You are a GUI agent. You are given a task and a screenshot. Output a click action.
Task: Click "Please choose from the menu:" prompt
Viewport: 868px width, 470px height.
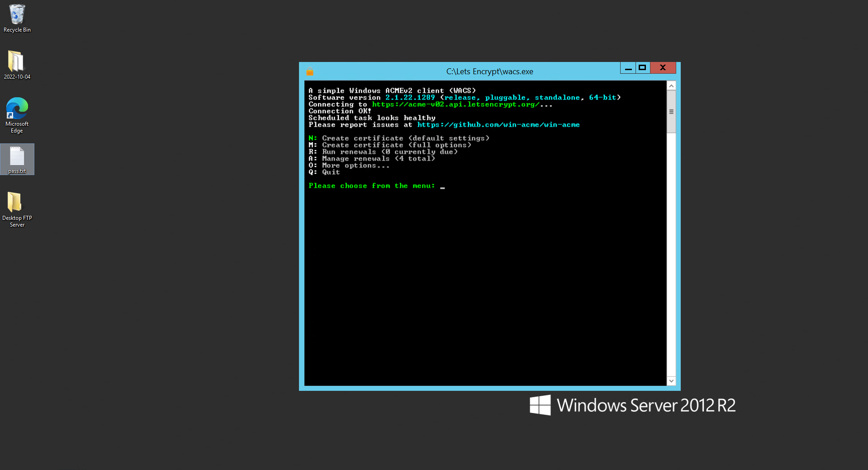372,186
